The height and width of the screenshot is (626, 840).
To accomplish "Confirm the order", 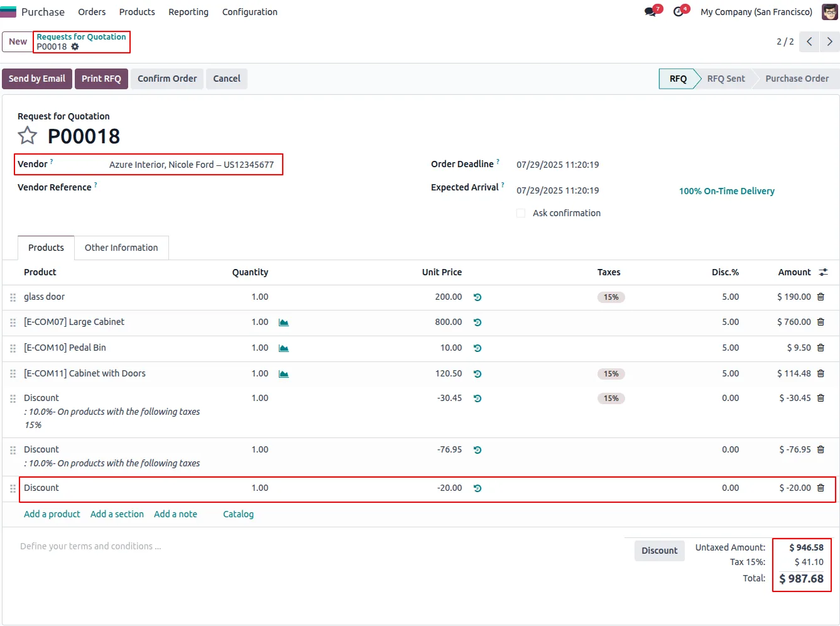I will click(x=167, y=79).
